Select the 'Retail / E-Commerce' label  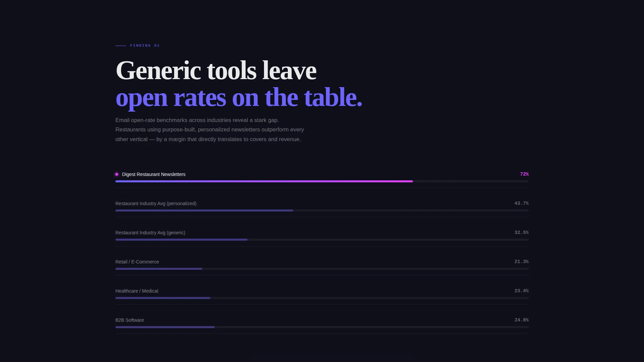[137, 262]
